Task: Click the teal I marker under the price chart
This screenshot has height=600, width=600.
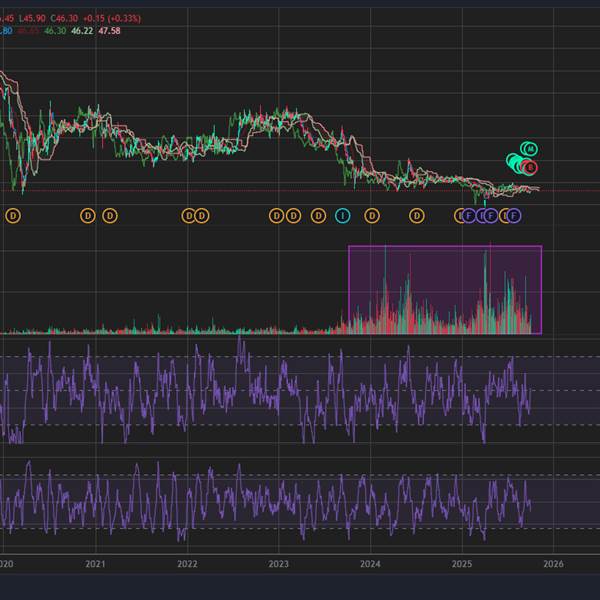Action: [x=342, y=216]
